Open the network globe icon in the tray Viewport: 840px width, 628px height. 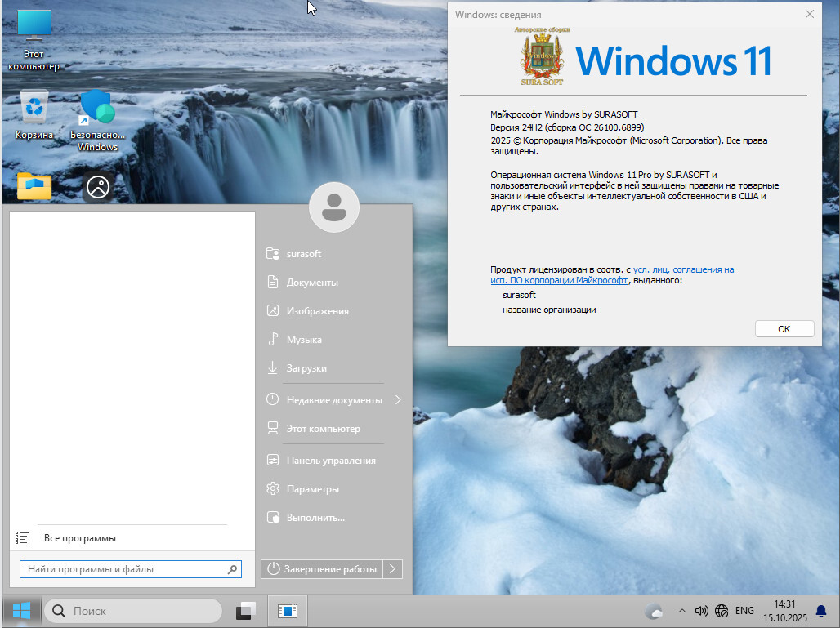[x=722, y=610]
